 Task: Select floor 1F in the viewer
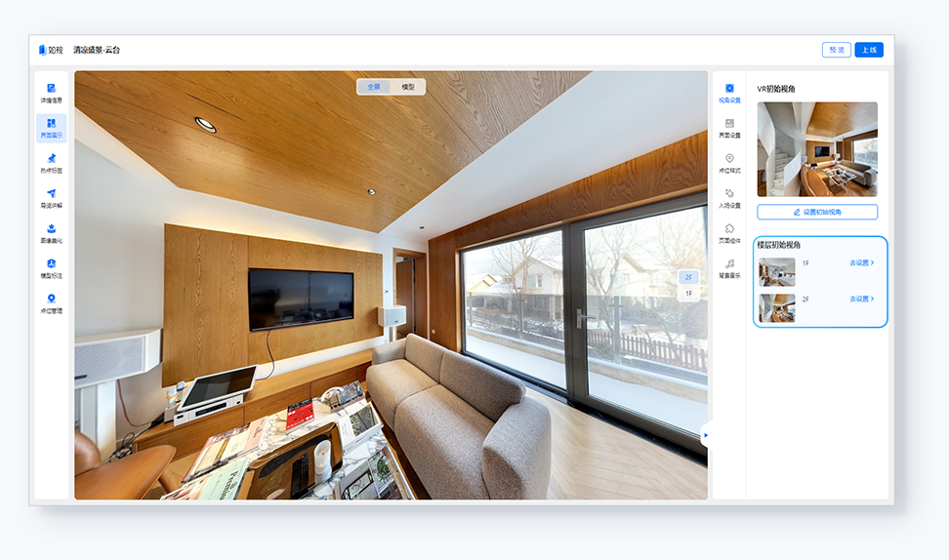point(688,294)
